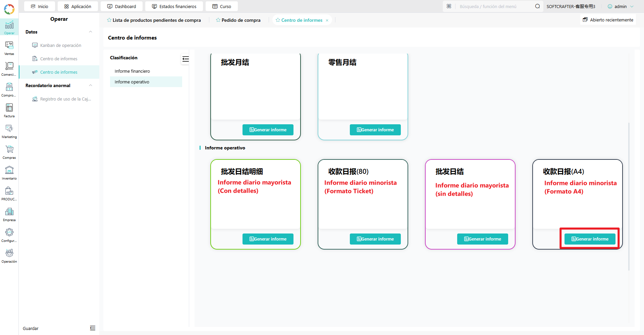Viewport: 644px width, 335px height.
Task: Click the search magnifier icon
Action: click(537, 6)
